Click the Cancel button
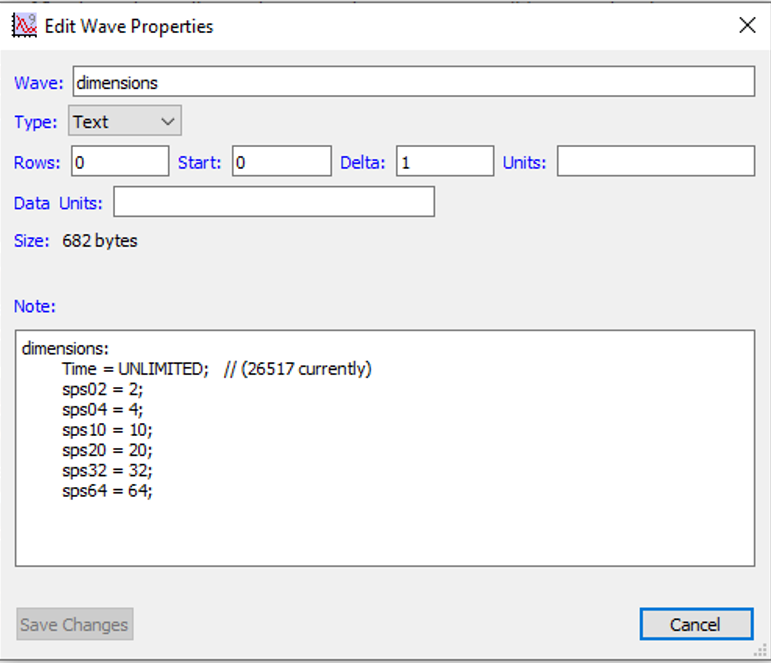The image size is (771, 663). (x=695, y=624)
